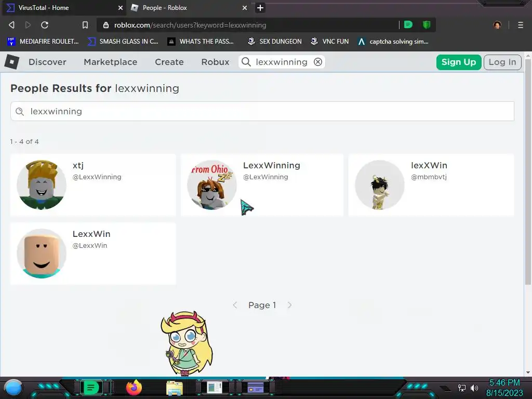This screenshot has width=532, height=399.
Task: Open the lexXWin @mbmbvtj profile name
Action: click(x=429, y=166)
